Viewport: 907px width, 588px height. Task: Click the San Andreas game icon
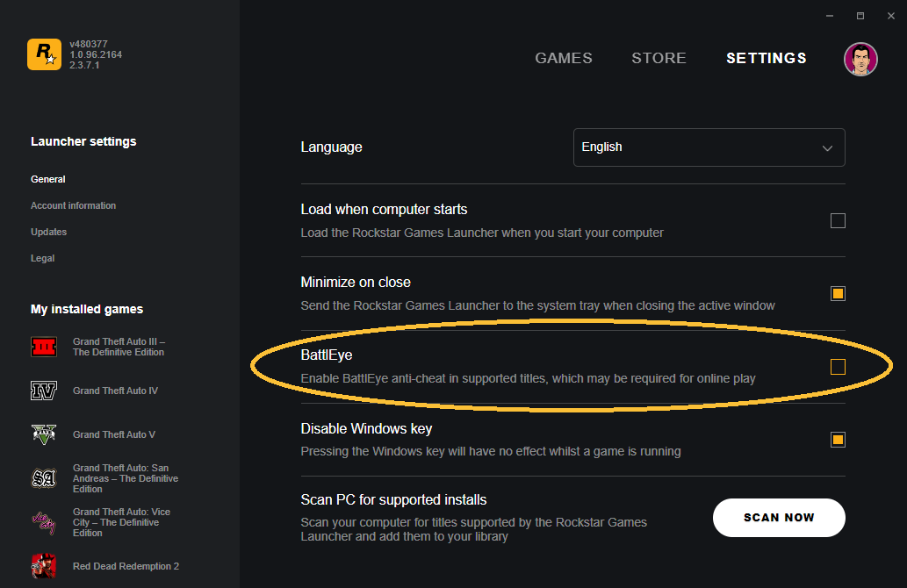44,478
